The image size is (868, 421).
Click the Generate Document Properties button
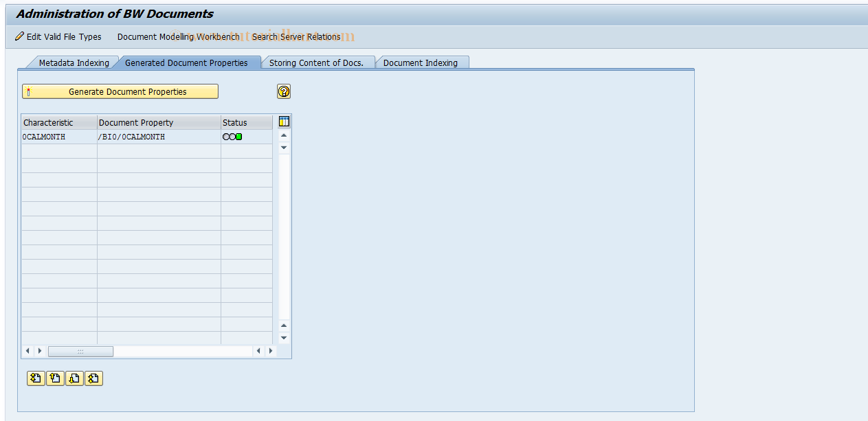click(x=120, y=91)
